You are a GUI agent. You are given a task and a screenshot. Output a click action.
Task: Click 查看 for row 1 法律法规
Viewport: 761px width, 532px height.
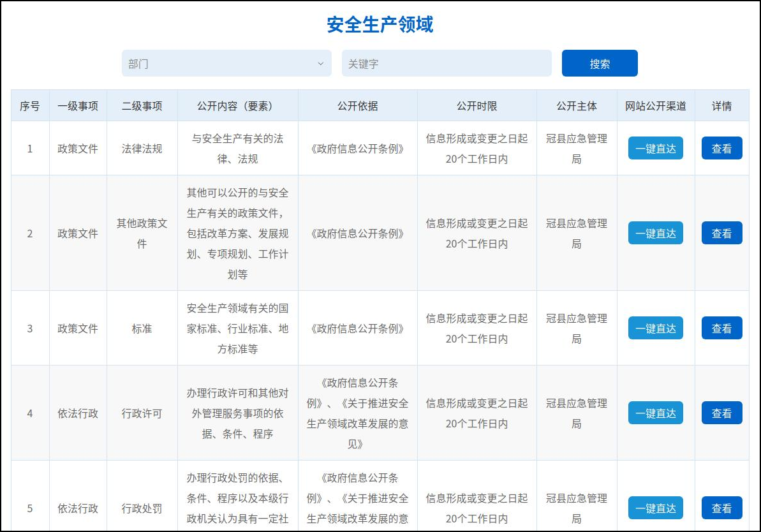click(x=721, y=148)
